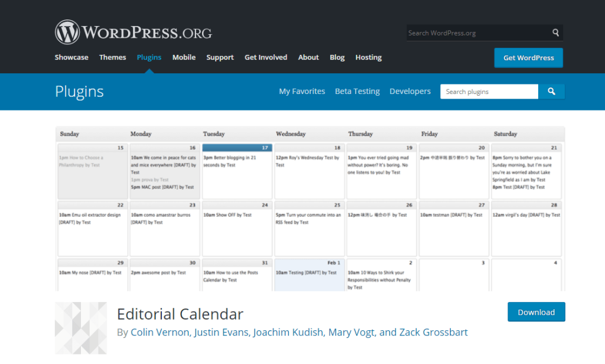Click the Search WordPress.org input field
The height and width of the screenshot is (364, 605).
coord(477,33)
